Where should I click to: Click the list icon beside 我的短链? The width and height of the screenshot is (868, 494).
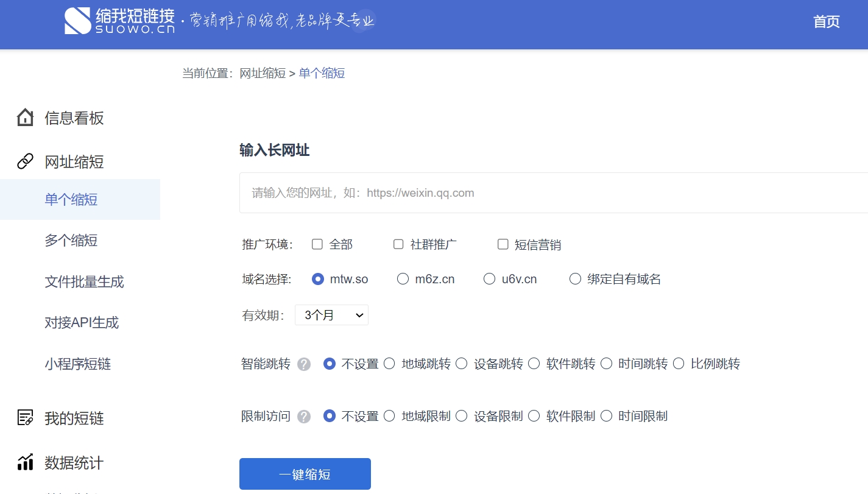point(25,418)
